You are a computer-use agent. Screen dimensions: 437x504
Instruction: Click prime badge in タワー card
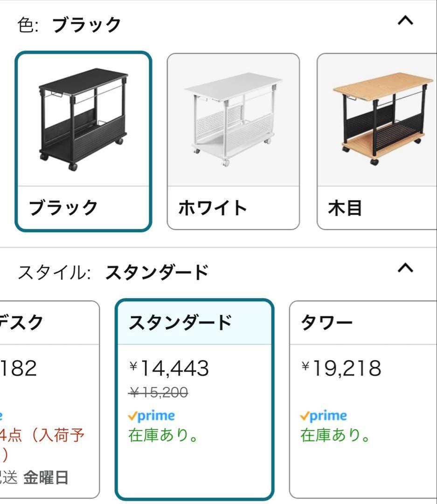[324, 415]
